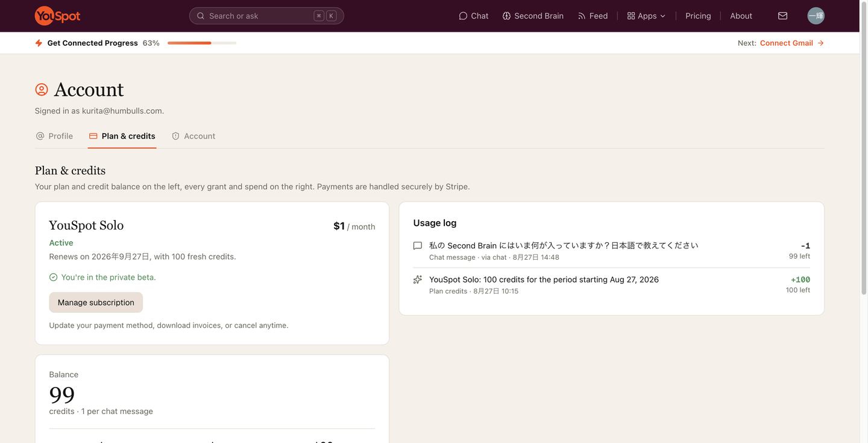Click the private beta checkmark icon
Viewport: 868px width, 443px height.
point(53,277)
